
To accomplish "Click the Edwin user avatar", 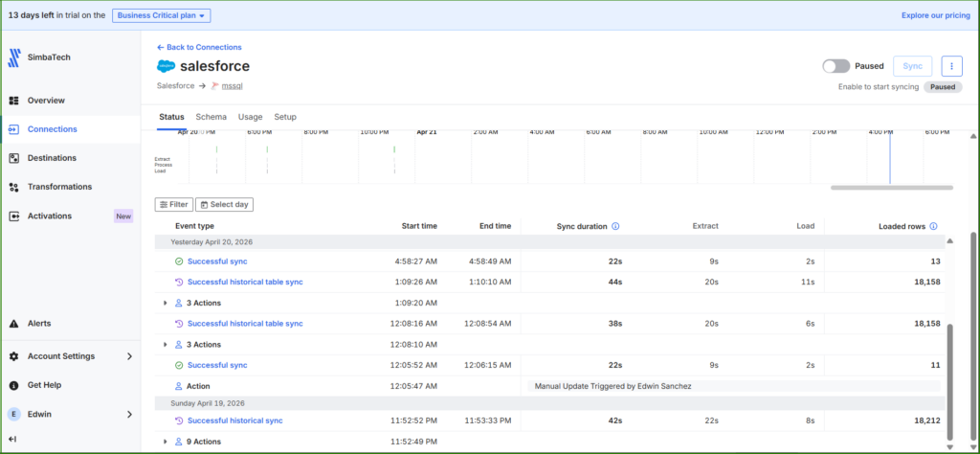I will [13, 414].
